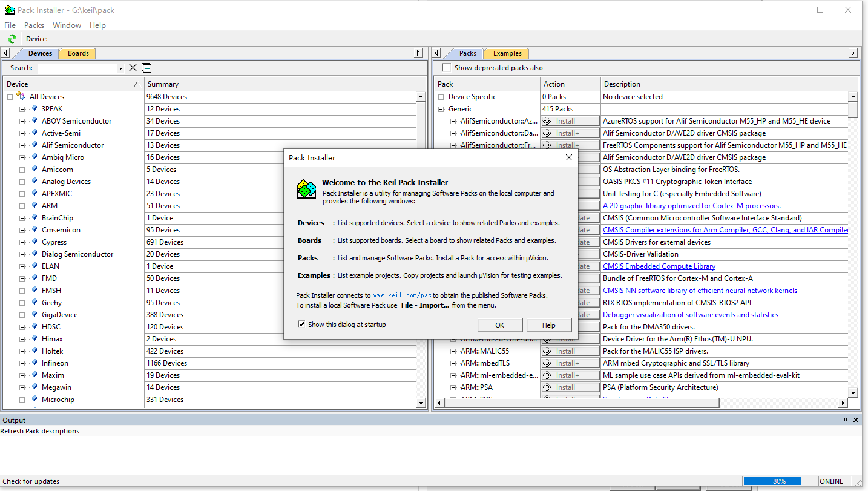The image size is (868, 491).
Task: Select the Geehy device row
Action: coord(51,303)
